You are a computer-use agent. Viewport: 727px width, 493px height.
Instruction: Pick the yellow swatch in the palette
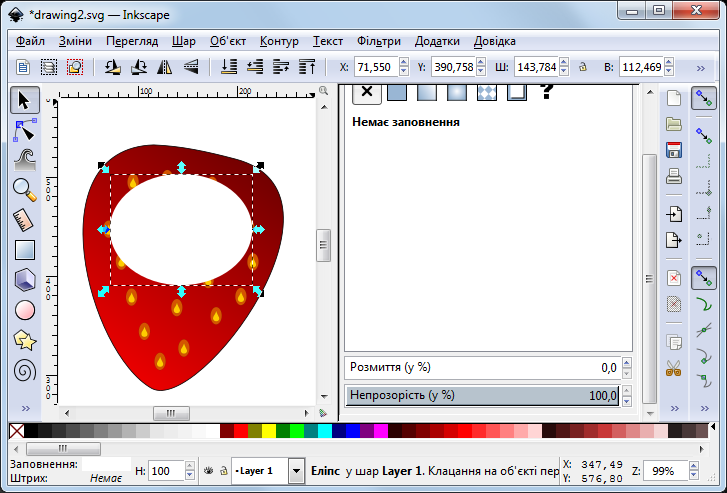[268, 430]
